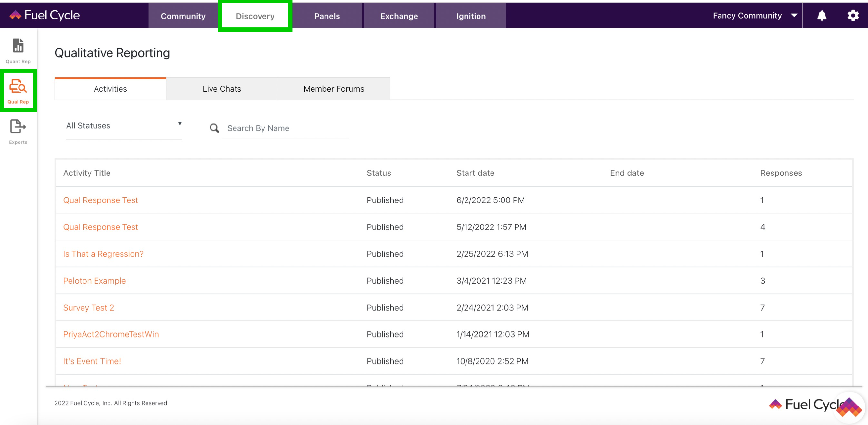The height and width of the screenshot is (425, 868).
Task: Switch to the Live Chats tab
Action: [x=222, y=89]
